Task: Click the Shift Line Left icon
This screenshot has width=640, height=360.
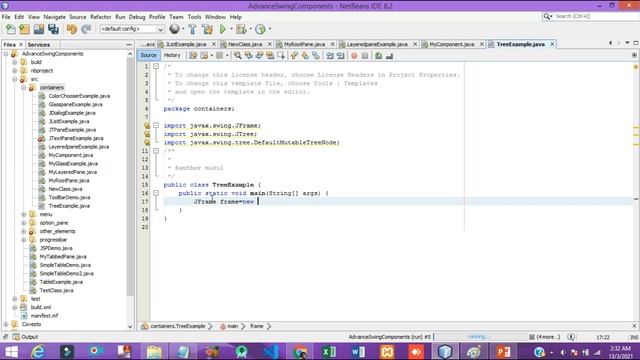Action: tap(330, 56)
